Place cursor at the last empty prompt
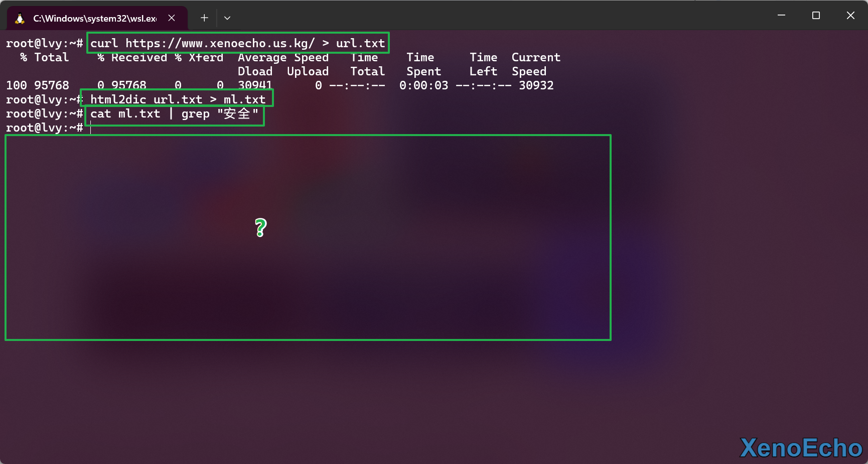Viewport: 868px width, 464px height. tap(91, 128)
